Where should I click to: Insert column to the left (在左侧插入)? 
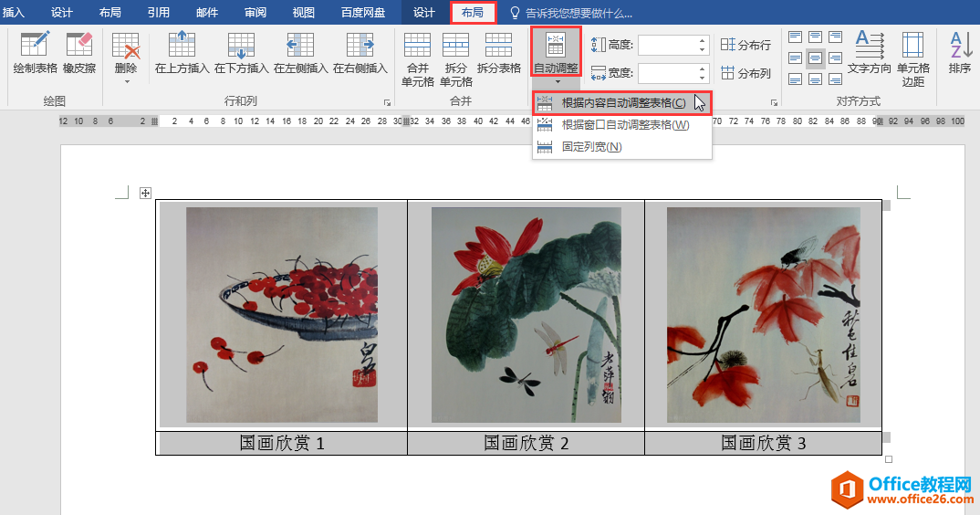pyautogui.click(x=300, y=53)
